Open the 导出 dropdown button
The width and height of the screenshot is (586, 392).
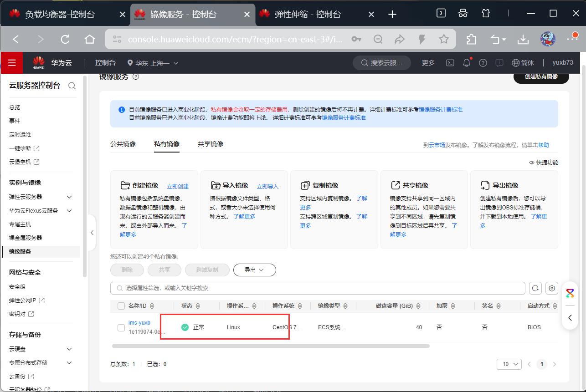click(x=255, y=270)
